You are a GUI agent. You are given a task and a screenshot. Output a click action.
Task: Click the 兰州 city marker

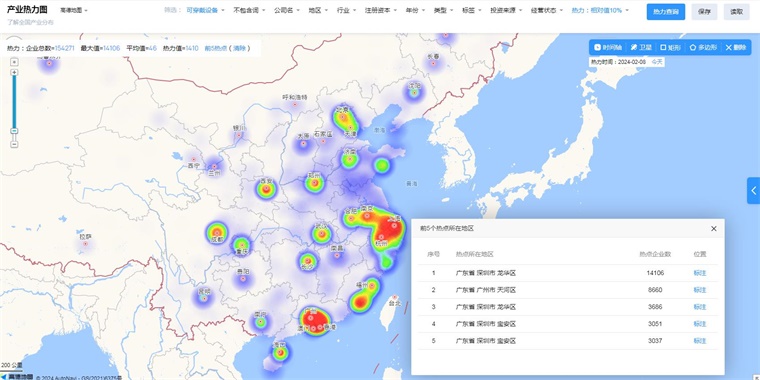(x=214, y=166)
